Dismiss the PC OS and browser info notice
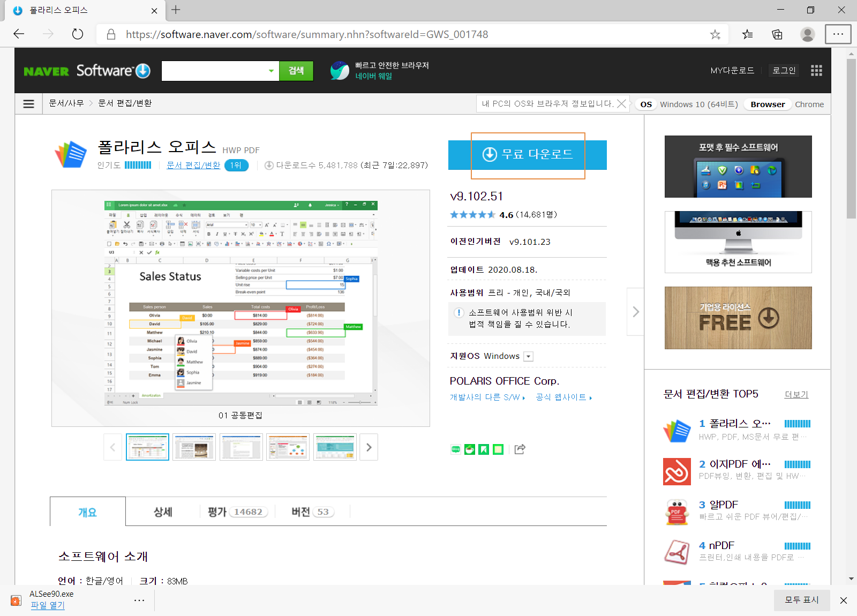Image resolution: width=857 pixels, height=616 pixels. pyautogui.click(x=621, y=104)
